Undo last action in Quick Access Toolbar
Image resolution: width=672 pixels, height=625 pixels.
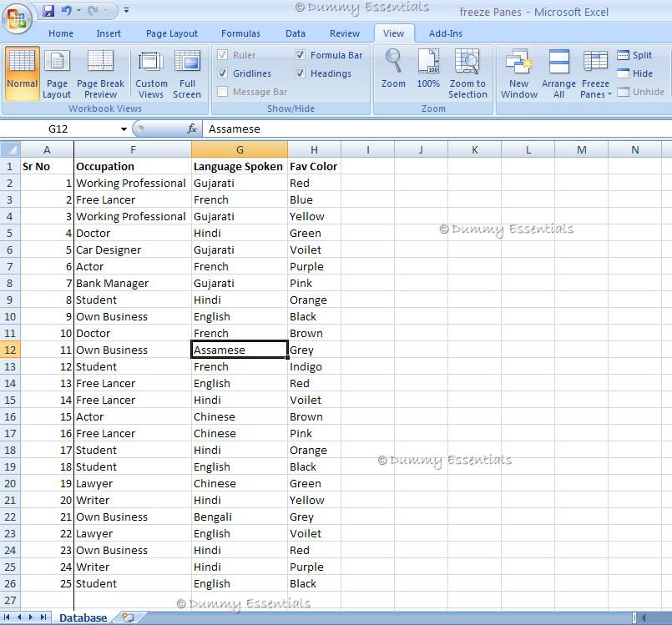point(67,10)
